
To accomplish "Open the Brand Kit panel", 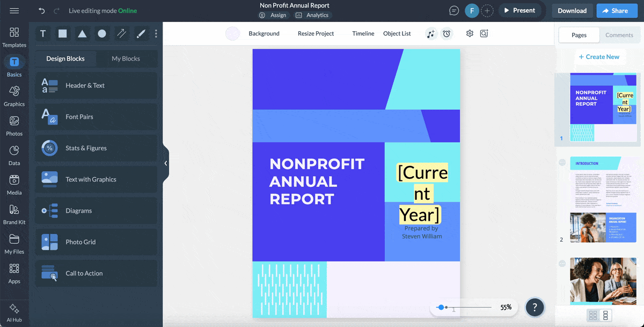I will point(14,214).
